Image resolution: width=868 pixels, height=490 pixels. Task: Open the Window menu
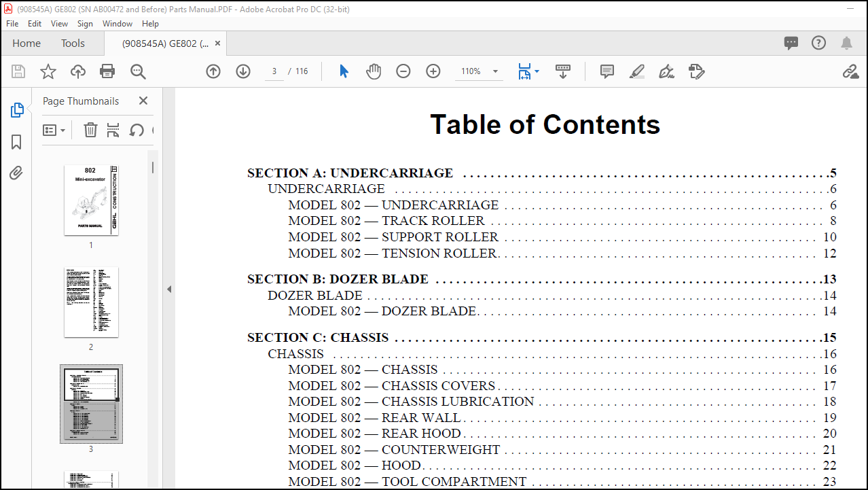[x=117, y=23]
